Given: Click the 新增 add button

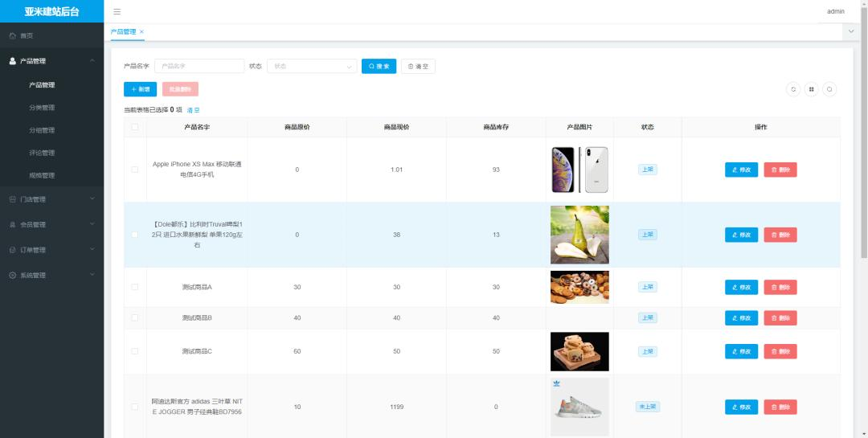Looking at the screenshot, I should click(x=140, y=89).
